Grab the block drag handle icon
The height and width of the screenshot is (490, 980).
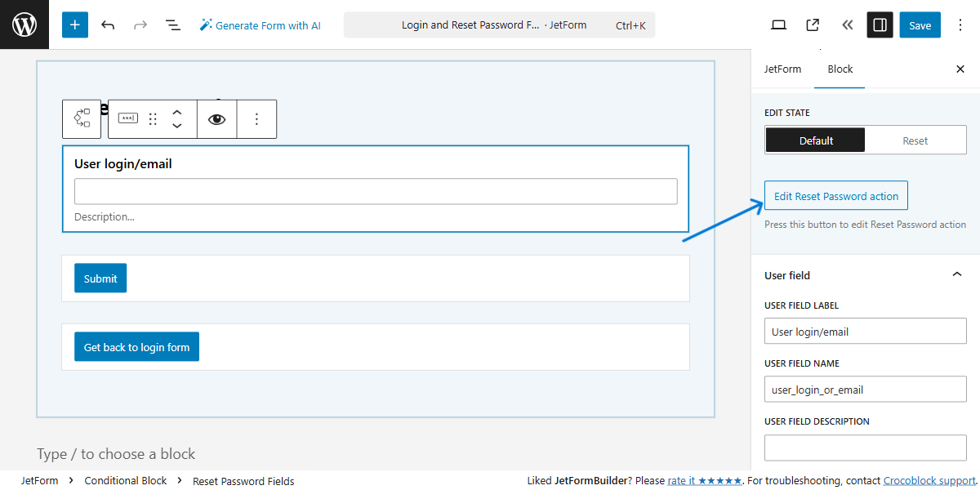tap(153, 119)
